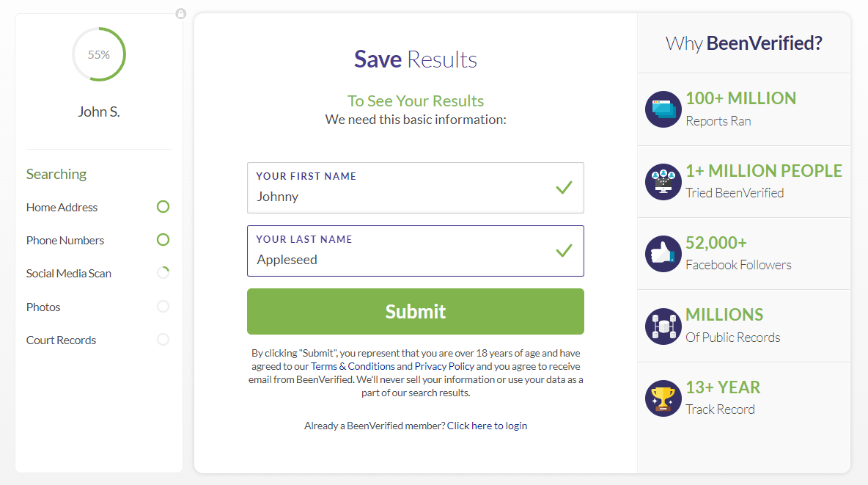Image resolution: width=868 pixels, height=485 pixels.
Task: Click the lock icon above sidebar
Action: pos(181,13)
